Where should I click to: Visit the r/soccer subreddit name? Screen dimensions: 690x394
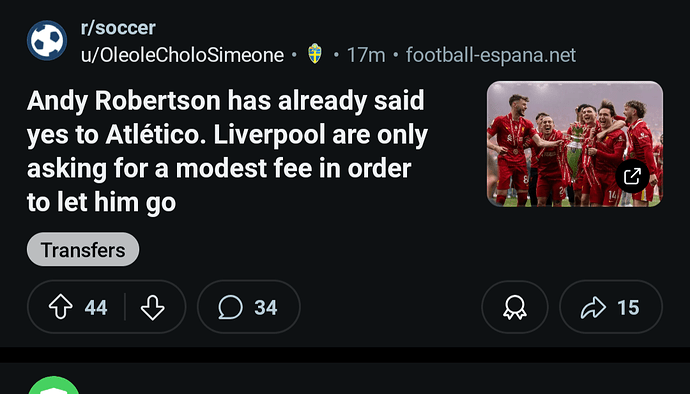pyautogui.click(x=118, y=28)
